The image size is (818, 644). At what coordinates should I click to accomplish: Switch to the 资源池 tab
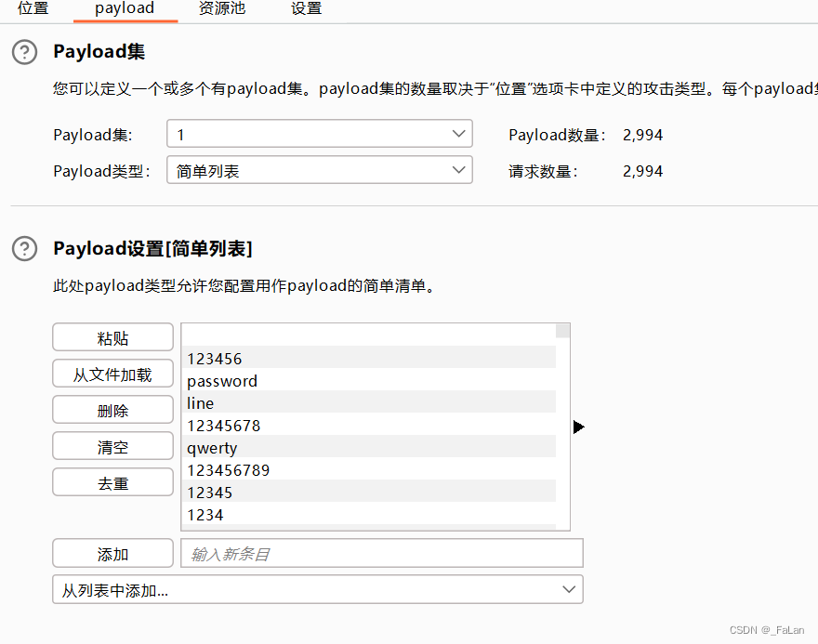click(222, 9)
